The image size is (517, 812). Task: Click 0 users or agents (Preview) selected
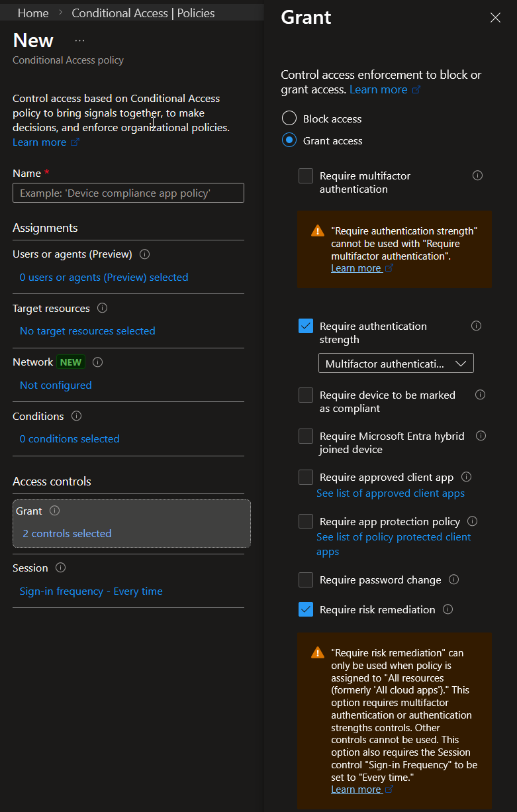click(x=104, y=278)
